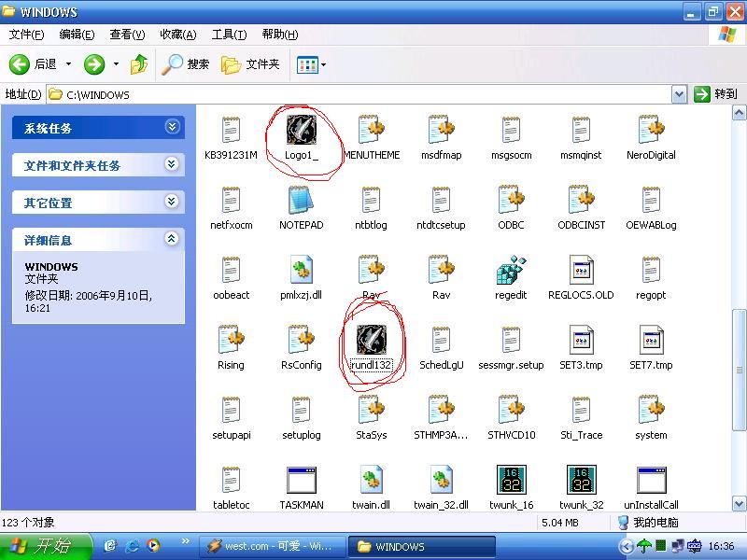Select the twunk_32 file icon
Image resolution: width=747 pixels, height=560 pixels.
pos(581,482)
